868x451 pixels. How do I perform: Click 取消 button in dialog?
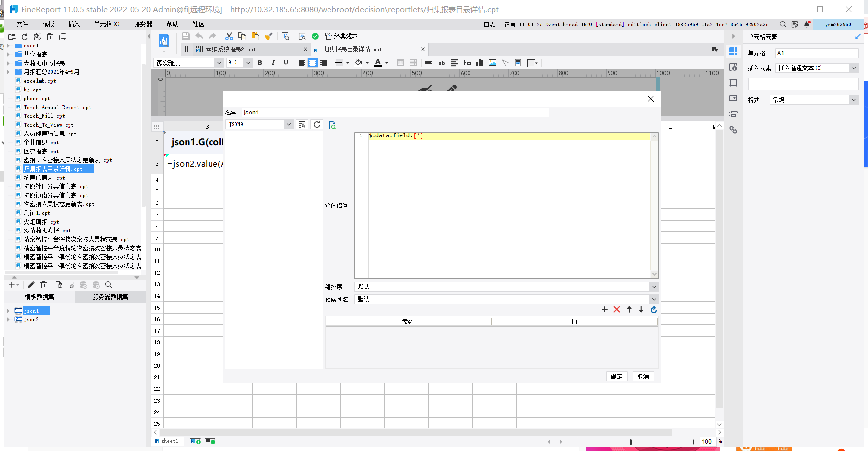tap(643, 376)
